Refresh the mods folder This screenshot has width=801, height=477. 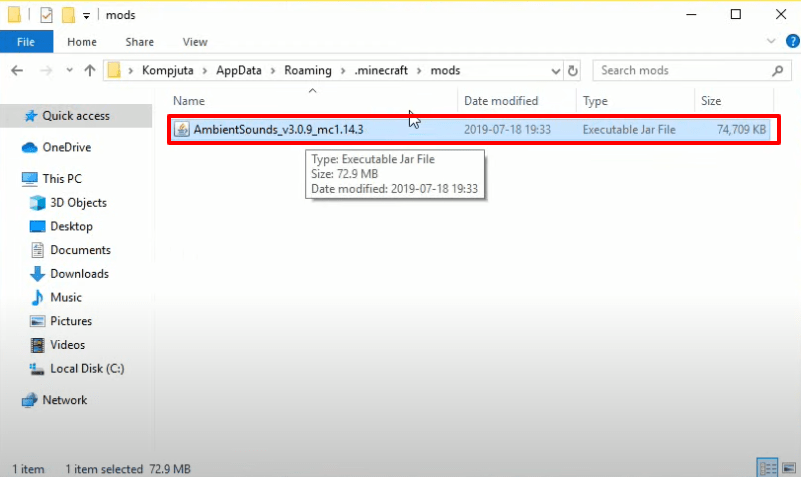[573, 71]
